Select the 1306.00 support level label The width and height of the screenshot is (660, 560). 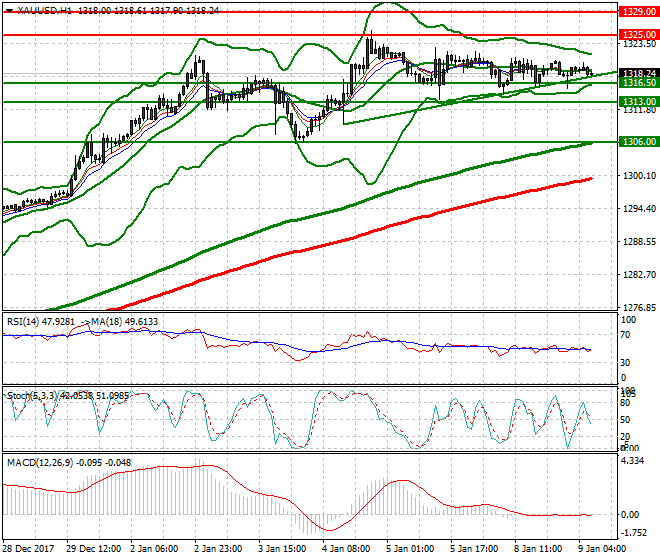point(638,142)
